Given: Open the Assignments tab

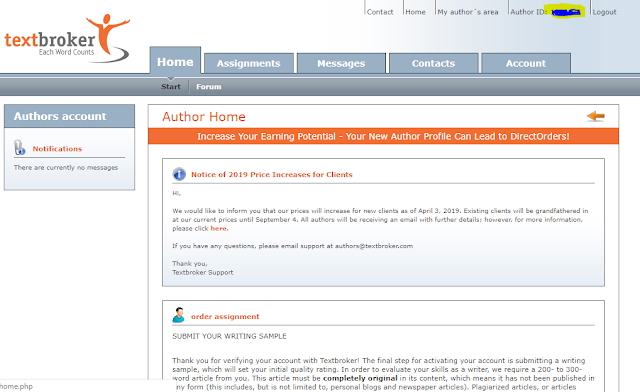Looking at the screenshot, I should point(249,63).
